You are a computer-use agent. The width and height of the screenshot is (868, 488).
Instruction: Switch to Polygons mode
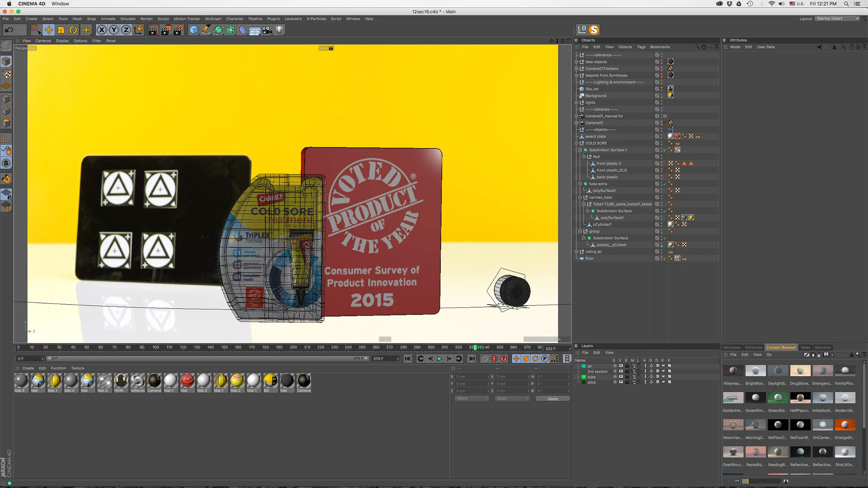(6, 123)
